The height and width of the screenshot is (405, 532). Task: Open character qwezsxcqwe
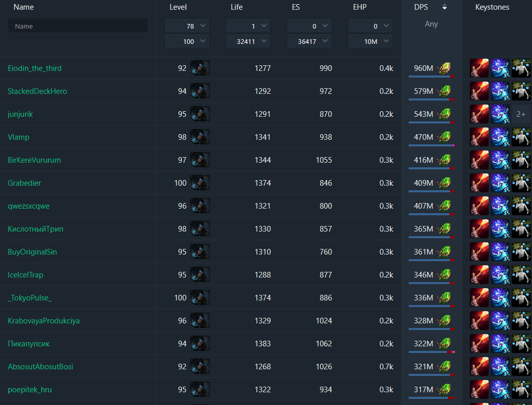[x=29, y=206]
